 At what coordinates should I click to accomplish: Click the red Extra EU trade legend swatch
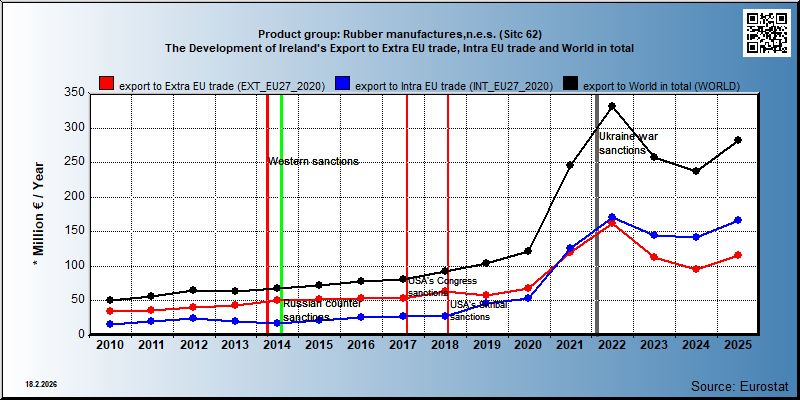(106, 84)
